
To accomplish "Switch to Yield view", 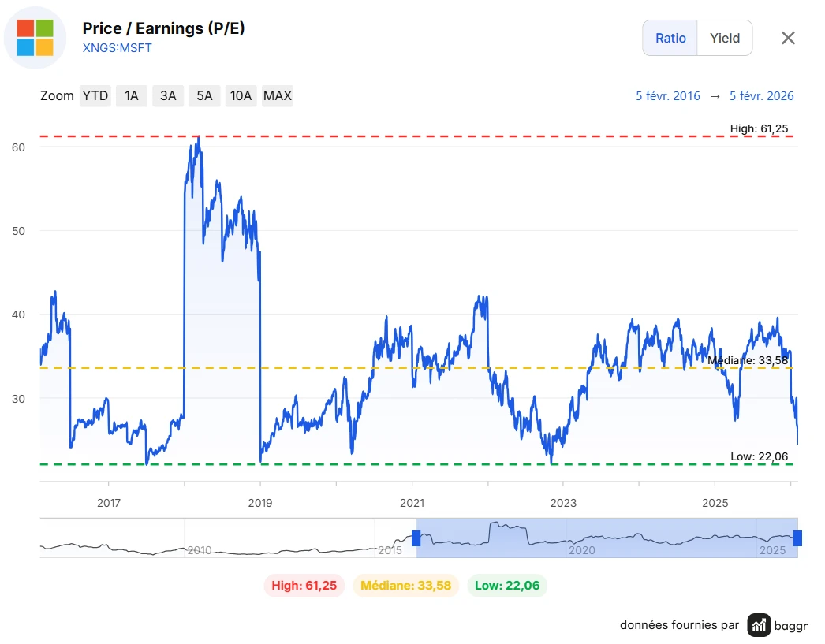I will click(x=725, y=38).
